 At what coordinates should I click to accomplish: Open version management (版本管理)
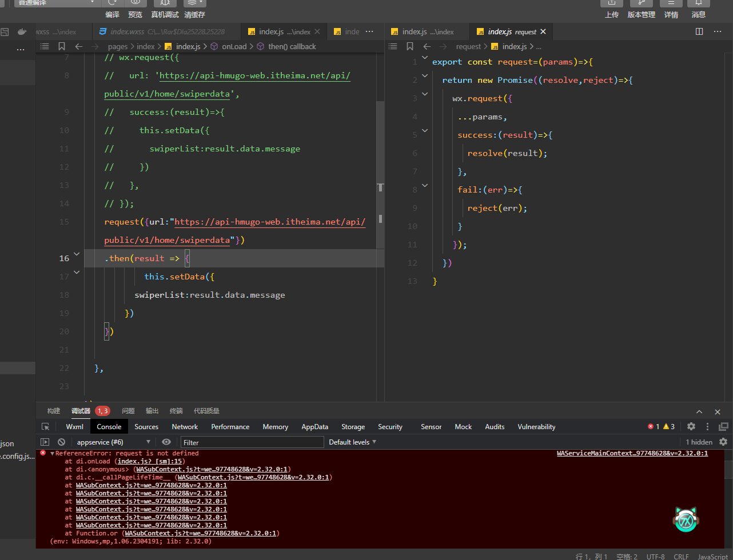(642, 3)
